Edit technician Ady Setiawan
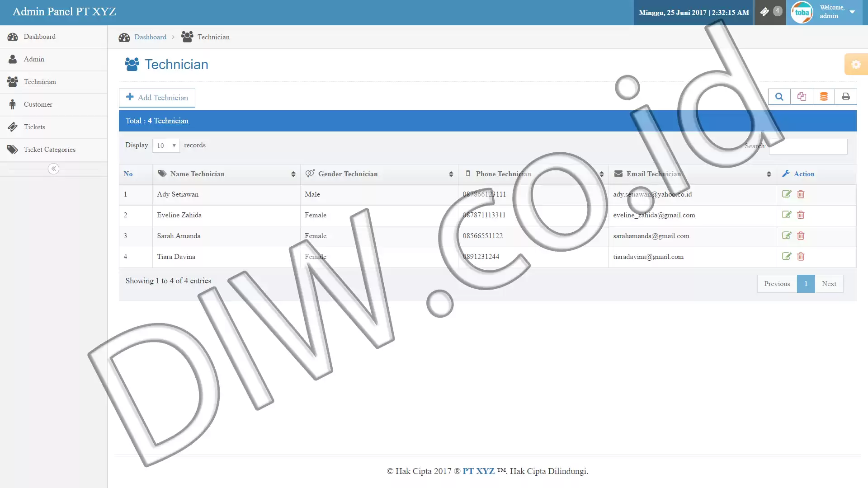868x488 pixels. coord(787,194)
